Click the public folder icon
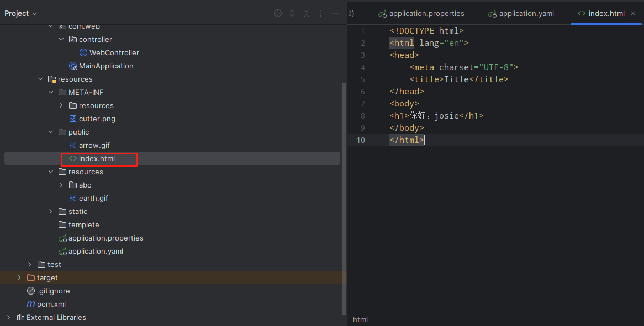Image resolution: width=644 pixels, height=326 pixels. pyautogui.click(x=62, y=132)
